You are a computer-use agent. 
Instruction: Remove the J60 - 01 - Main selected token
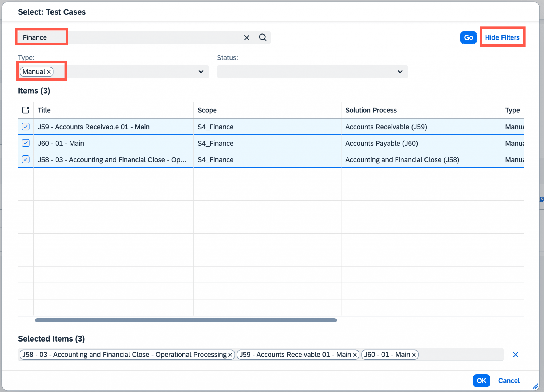click(x=414, y=354)
